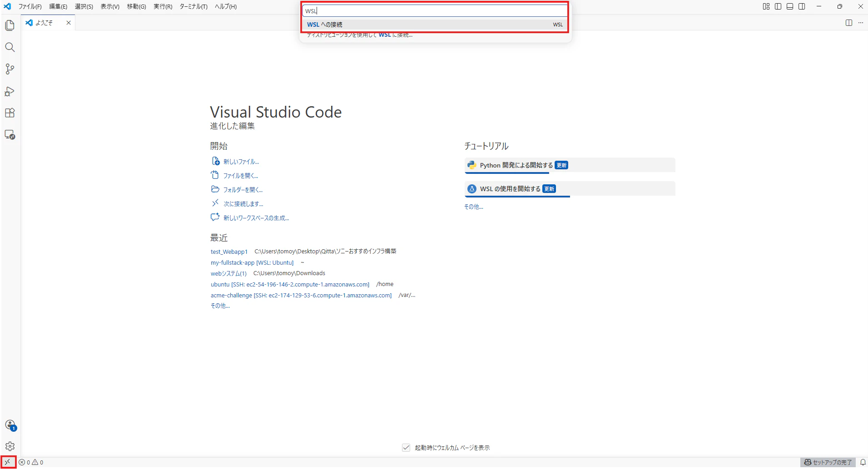
Task: Toggle 起動時にウェルカムページを表示 checkbox
Action: [406, 448]
